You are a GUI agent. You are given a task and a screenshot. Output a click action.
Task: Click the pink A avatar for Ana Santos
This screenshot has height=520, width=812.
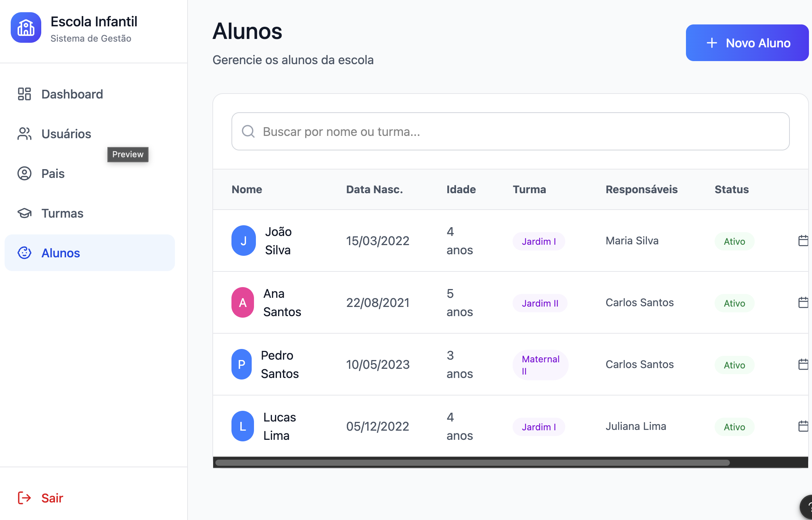(x=243, y=302)
